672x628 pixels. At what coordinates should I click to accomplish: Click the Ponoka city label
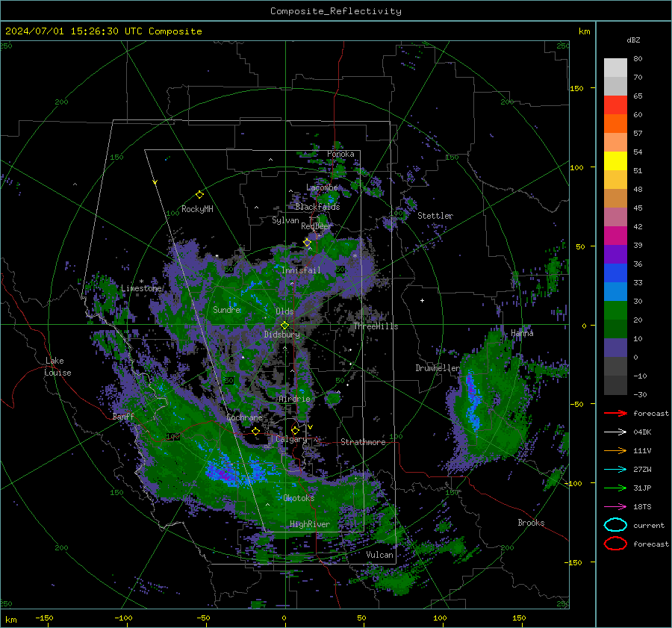click(x=340, y=154)
